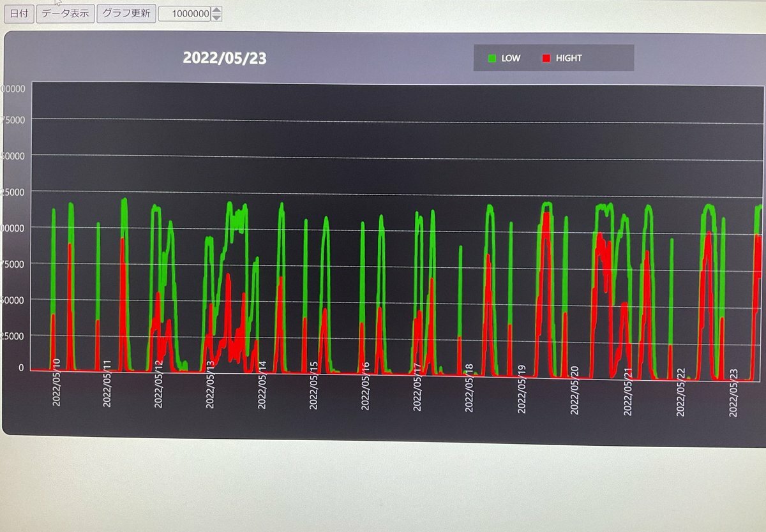The image size is (766, 532).
Task: Increase the value with the up stepper arrow
Action: coord(217,10)
